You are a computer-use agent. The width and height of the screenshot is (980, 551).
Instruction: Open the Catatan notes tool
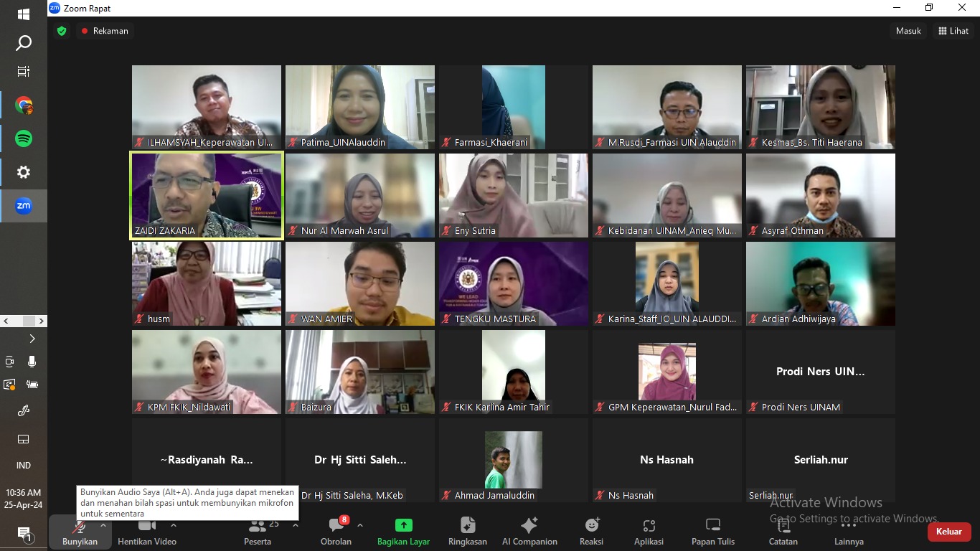click(x=783, y=532)
